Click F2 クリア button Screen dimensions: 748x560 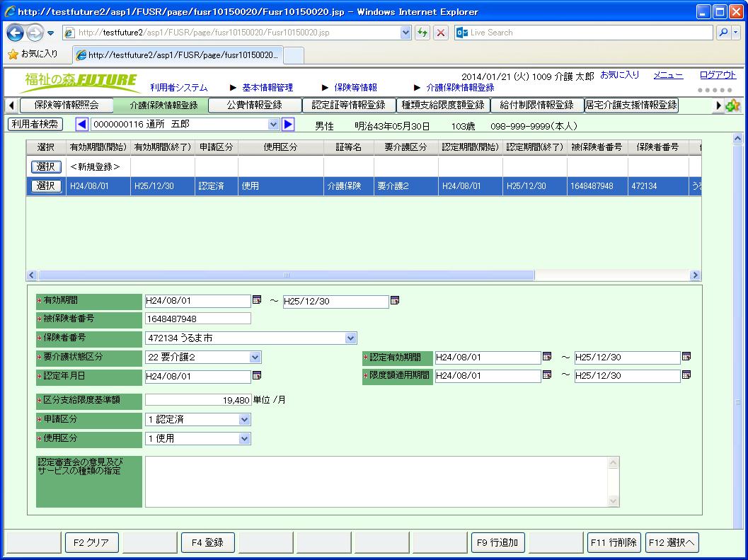click(91, 542)
